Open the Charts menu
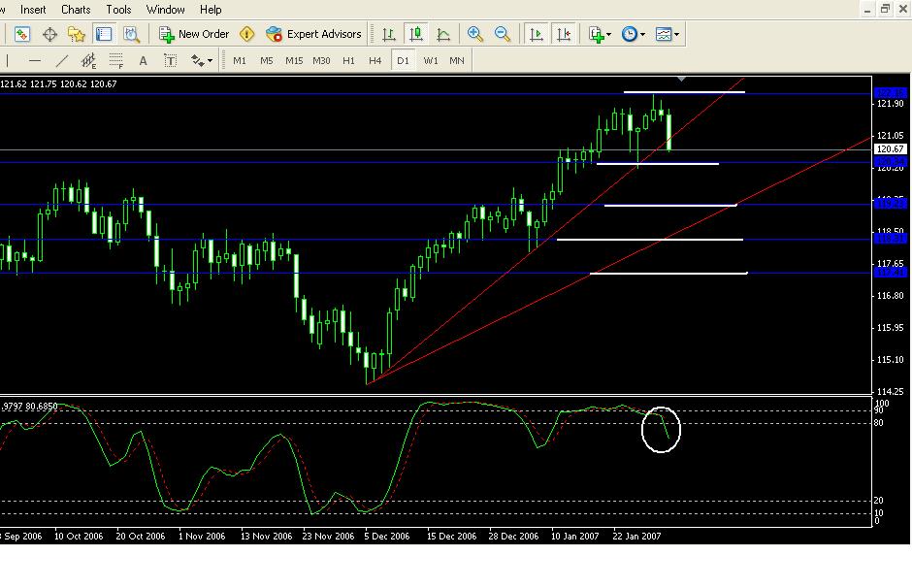The height and width of the screenshot is (588, 912). (76, 10)
